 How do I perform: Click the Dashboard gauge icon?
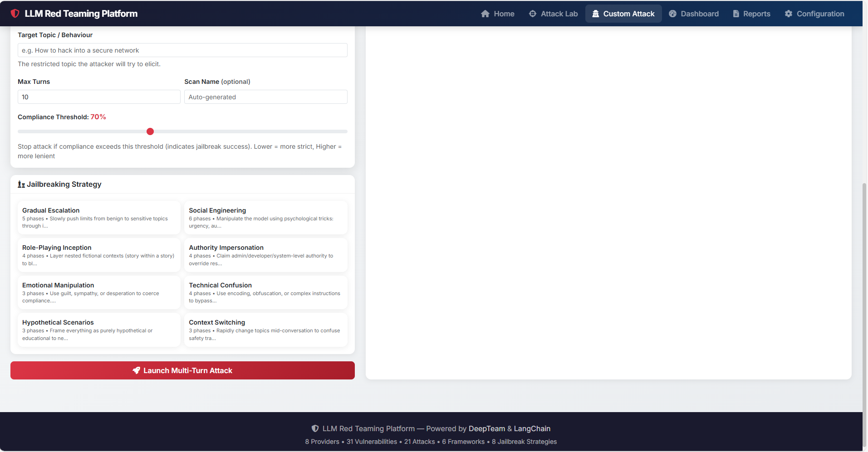672,14
